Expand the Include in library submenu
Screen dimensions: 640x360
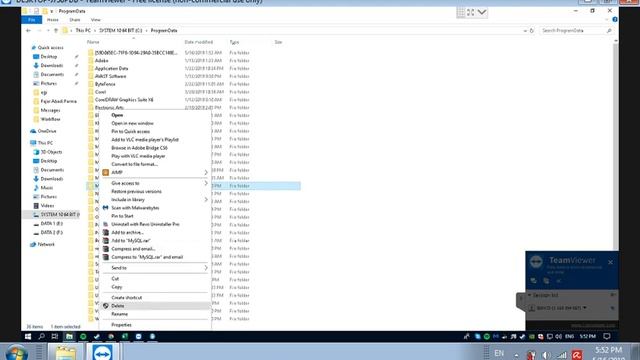click(x=155, y=200)
